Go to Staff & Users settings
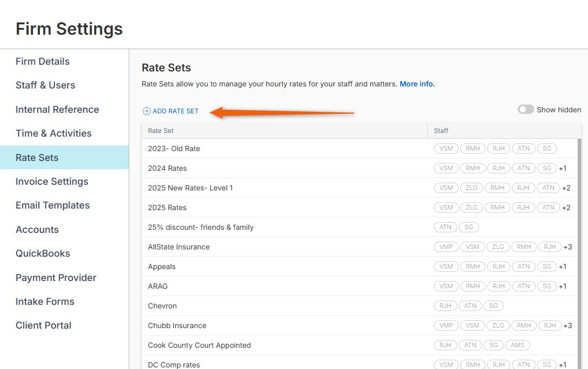The width and height of the screenshot is (588, 369). 46,85
